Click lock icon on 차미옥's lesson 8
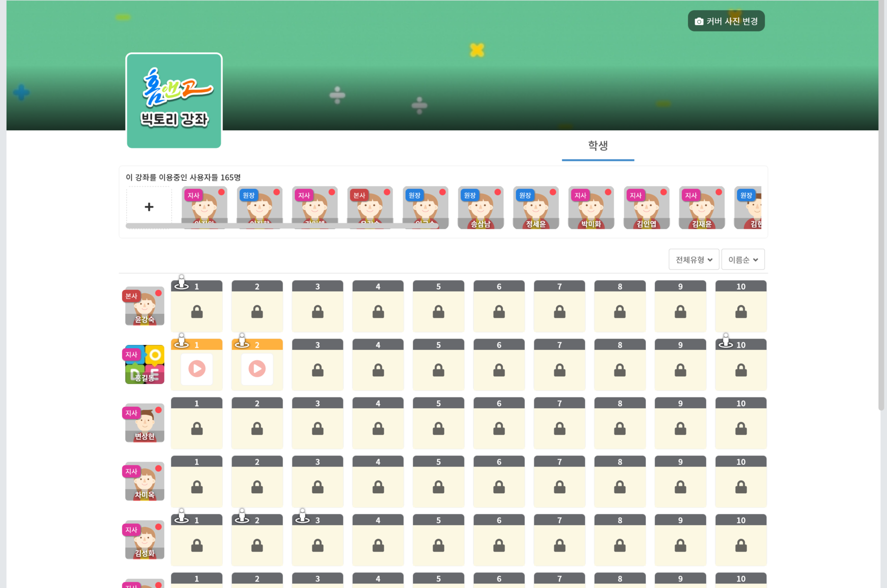The width and height of the screenshot is (887, 588). pos(620,487)
